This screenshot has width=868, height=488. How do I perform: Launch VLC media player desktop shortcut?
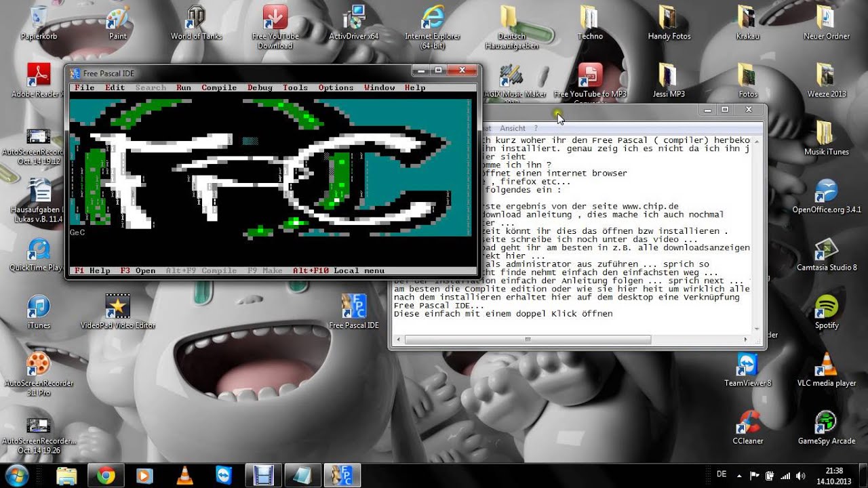click(826, 369)
